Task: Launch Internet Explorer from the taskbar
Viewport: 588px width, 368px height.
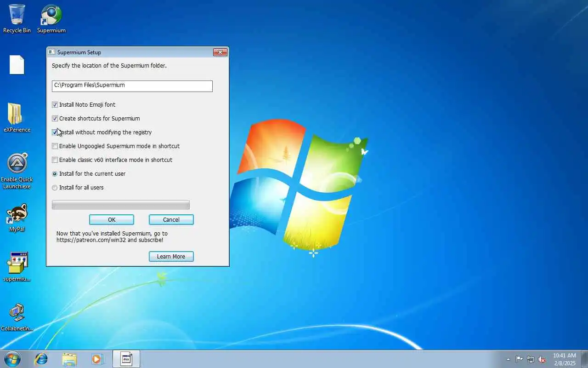Action: tap(41, 359)
